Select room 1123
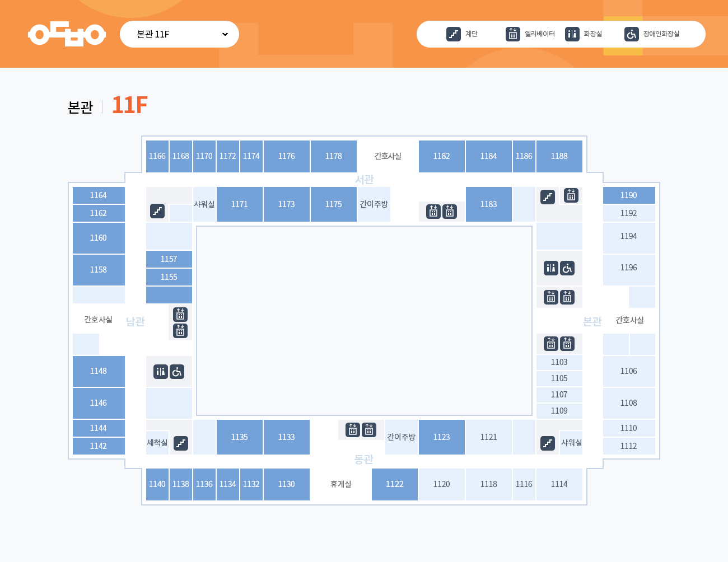728x562 pixels. (x=442, y=437)
